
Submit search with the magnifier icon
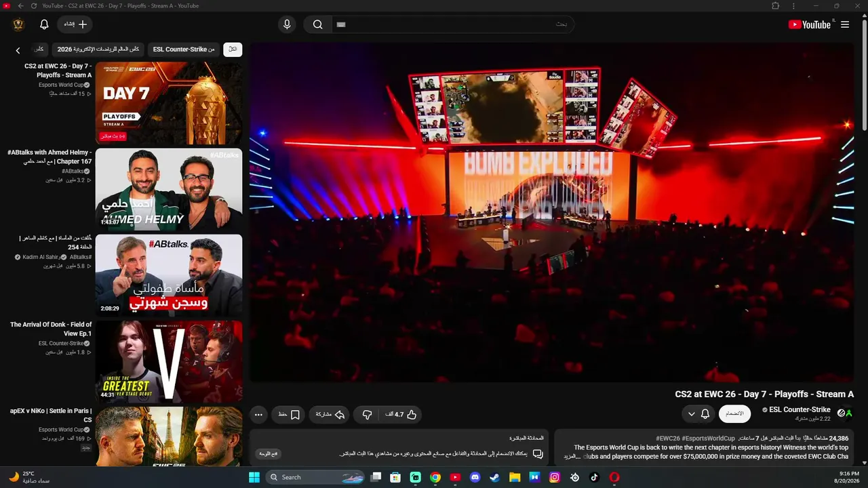click(317, 24)
